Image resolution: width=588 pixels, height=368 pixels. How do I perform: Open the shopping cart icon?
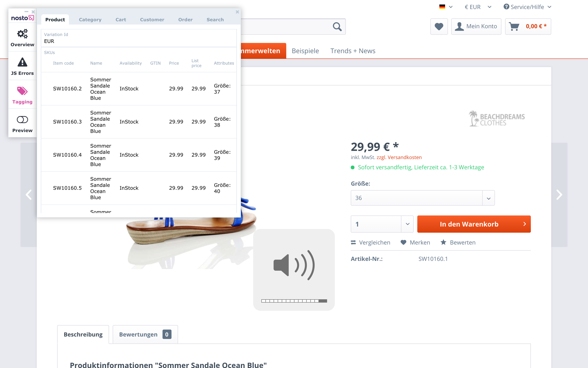[x=514, y=26]
